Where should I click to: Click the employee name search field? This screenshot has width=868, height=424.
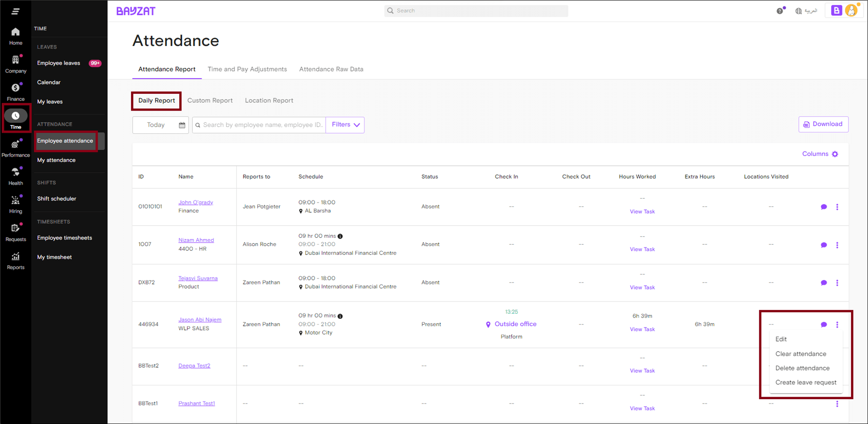(x=262, y=125)
